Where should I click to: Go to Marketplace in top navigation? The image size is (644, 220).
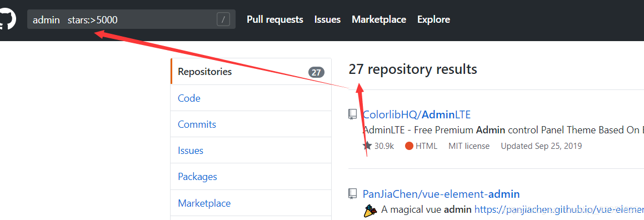(379, 19)
